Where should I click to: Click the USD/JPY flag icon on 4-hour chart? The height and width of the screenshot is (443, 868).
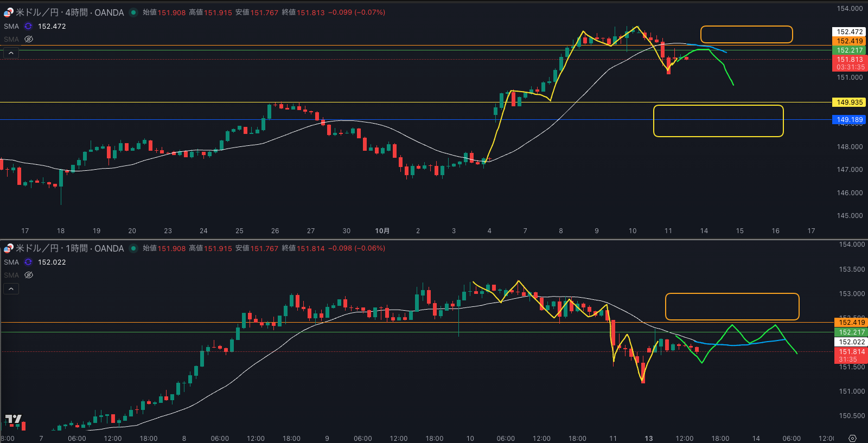coord(8,12)
